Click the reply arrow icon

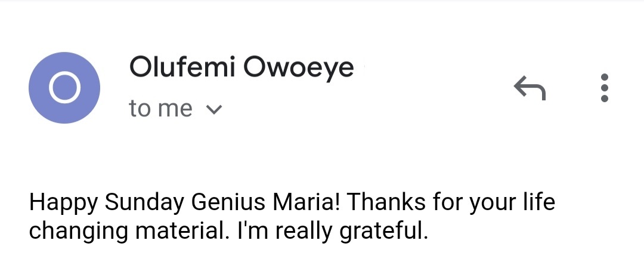[x=530, y=89]
